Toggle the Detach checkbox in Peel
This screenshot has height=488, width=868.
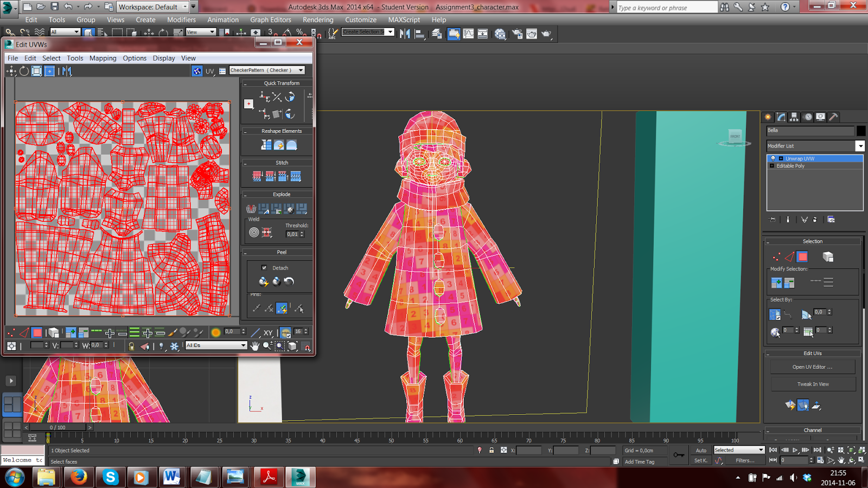[x=264, y=268]
